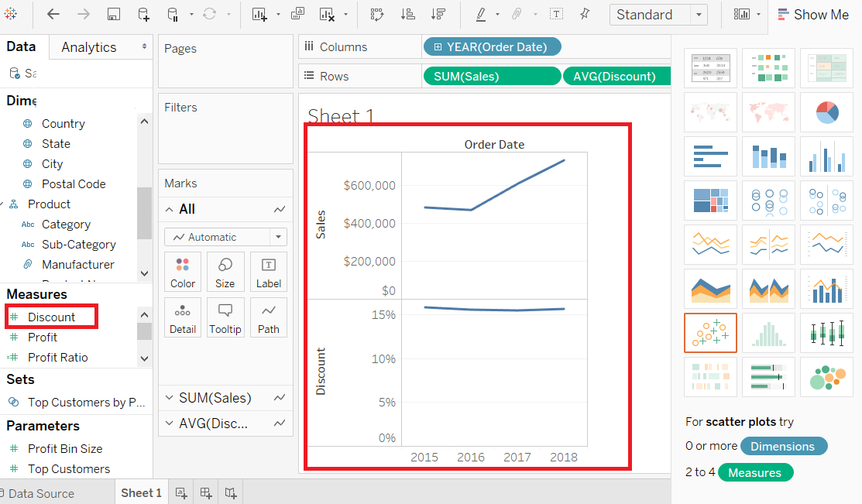Open the Analytics pane options dropdown arrows
Image resolution: width=862 pixels, height=504 pixels.
pos(144,46)
